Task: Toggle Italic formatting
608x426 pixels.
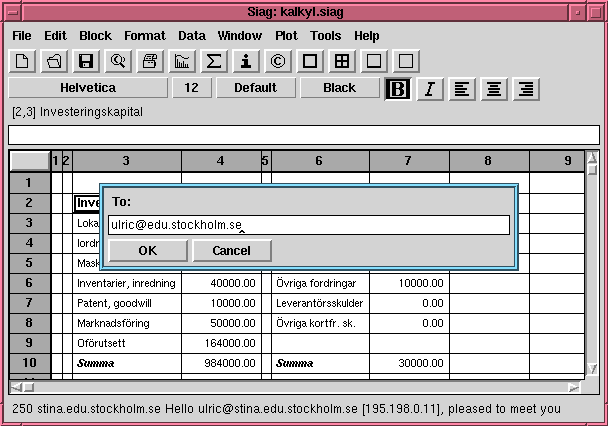Action: click(x=430, y=89)
